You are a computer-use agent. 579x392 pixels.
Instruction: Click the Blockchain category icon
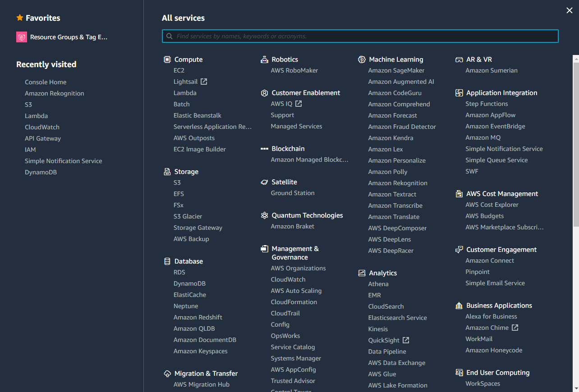pyautogui.click(x=264, y=149)
